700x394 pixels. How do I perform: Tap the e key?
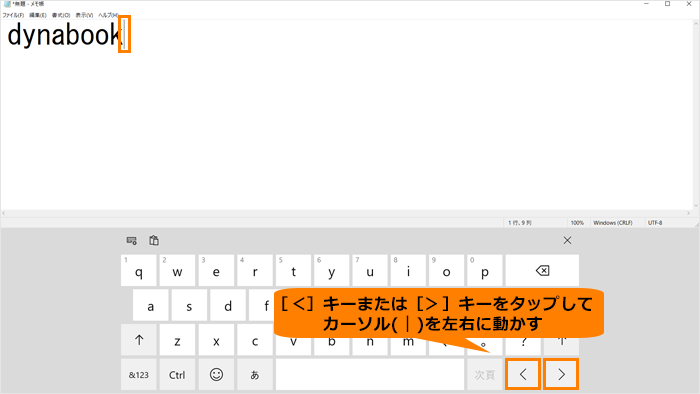[x=216, y=270]
